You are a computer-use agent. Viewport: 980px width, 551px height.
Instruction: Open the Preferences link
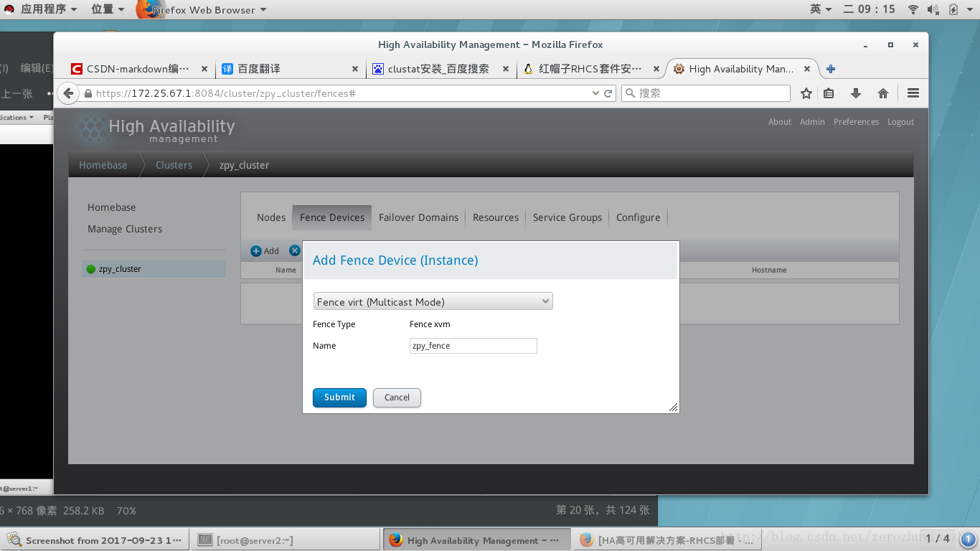coord(856,122)
